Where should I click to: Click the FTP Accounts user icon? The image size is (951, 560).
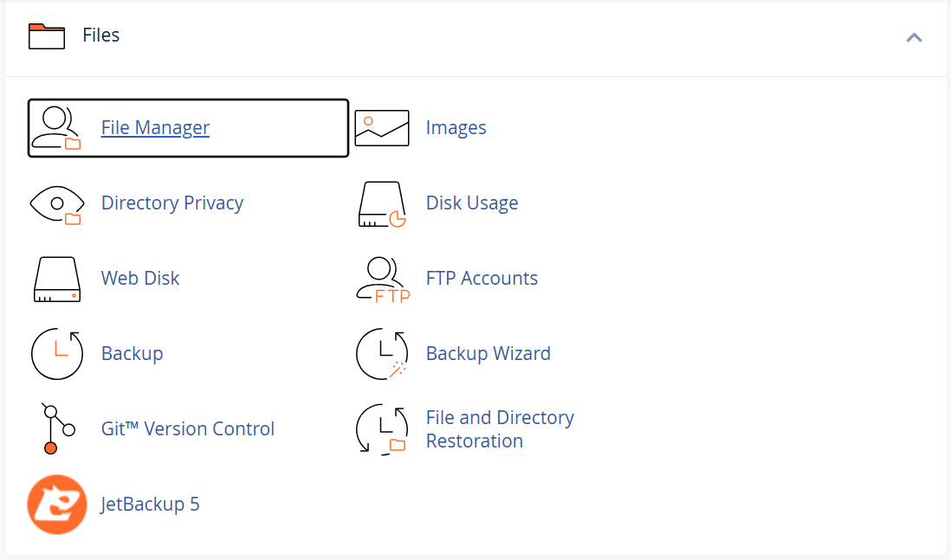(383, 280)
